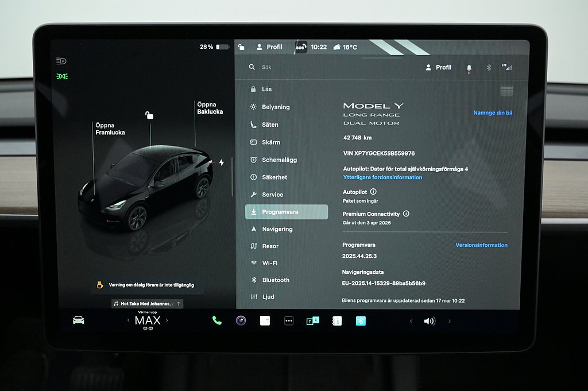Tap the SOS emergency icon
Screen dimensions: 588x391
click(x=301, y=47)
